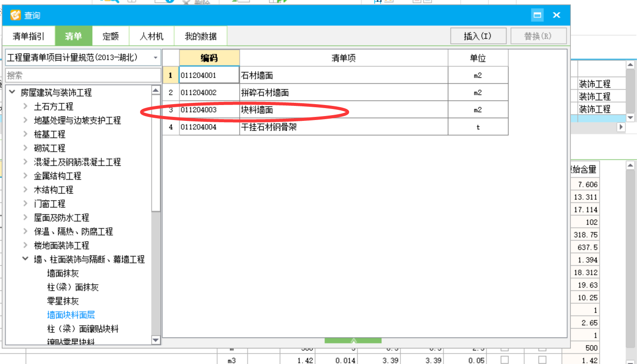
Task: Click the green collapse arrow at dialog bottom
Action: point(353,341)
